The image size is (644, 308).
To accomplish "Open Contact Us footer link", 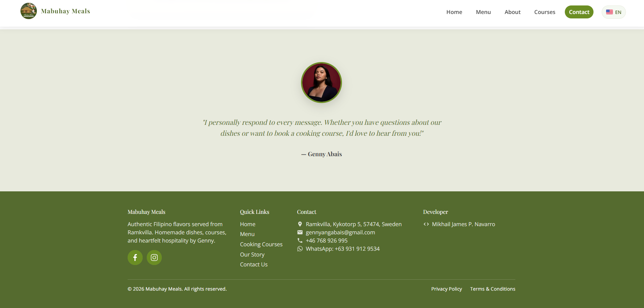I will click(x=254, y=264).
